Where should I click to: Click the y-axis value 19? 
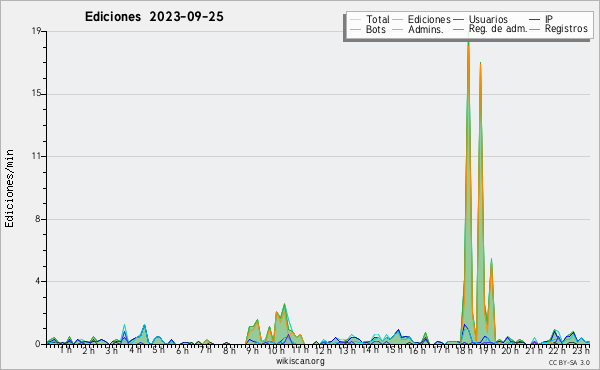pyautogui.click(x=36, y=31)
